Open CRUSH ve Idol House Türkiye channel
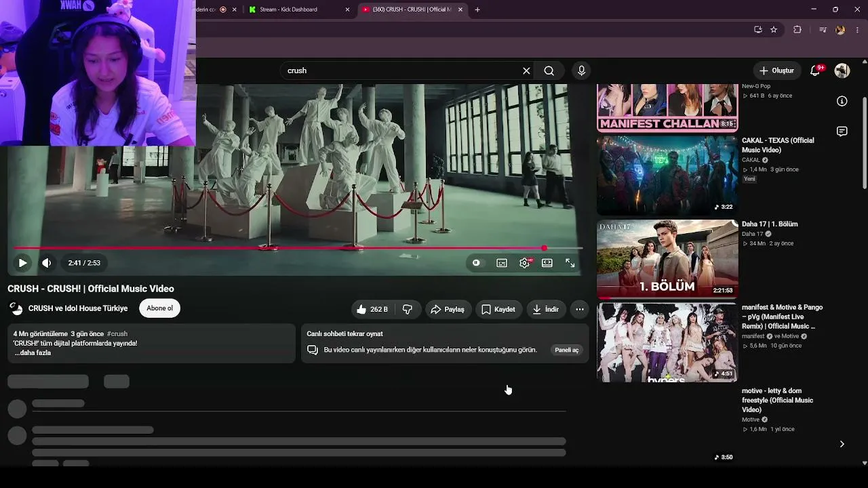 [78, 308]
